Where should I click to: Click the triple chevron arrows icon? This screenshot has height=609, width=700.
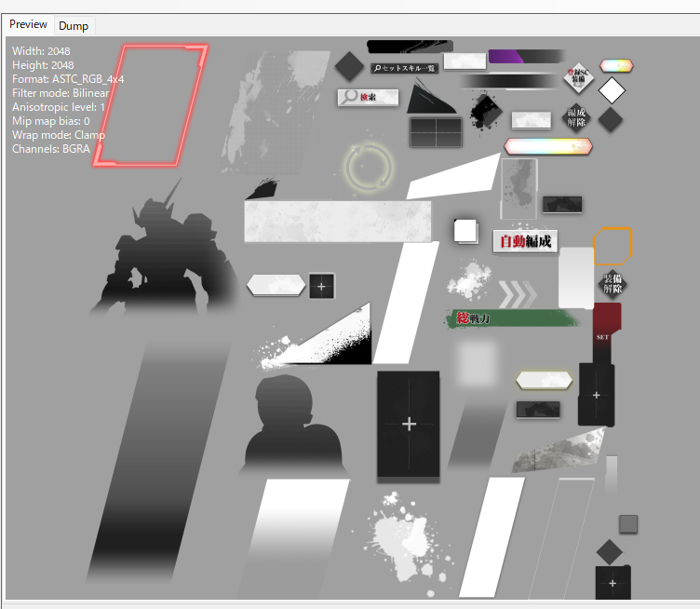point(518,293)
